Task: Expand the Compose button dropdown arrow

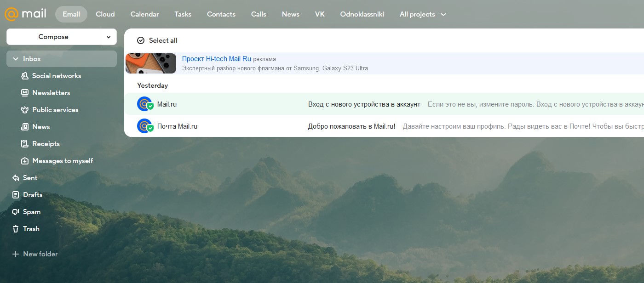Action: [109, 37]
